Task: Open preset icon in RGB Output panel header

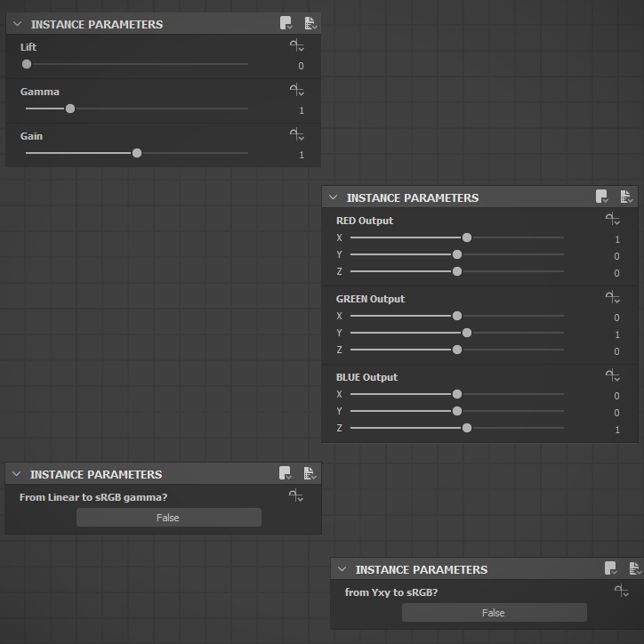Action: coord(601,197)
